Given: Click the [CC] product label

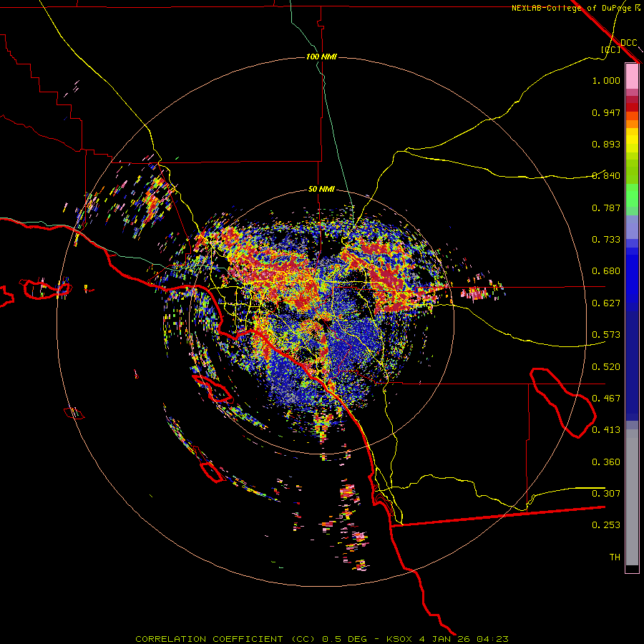Looking at the screenshot, I should pyautogui.click(x=610, y=49).
